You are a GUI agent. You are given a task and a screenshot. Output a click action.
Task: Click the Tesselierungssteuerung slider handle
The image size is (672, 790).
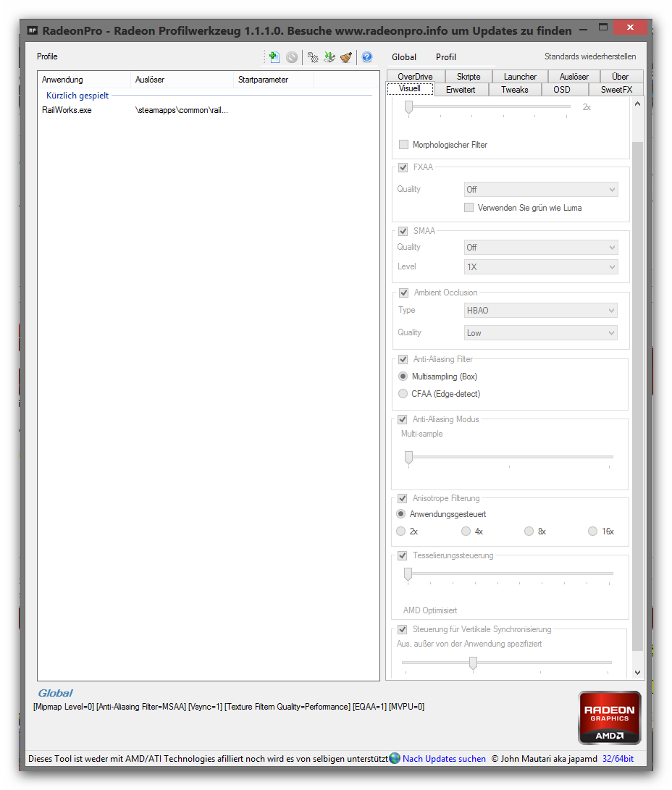point(408,574)
